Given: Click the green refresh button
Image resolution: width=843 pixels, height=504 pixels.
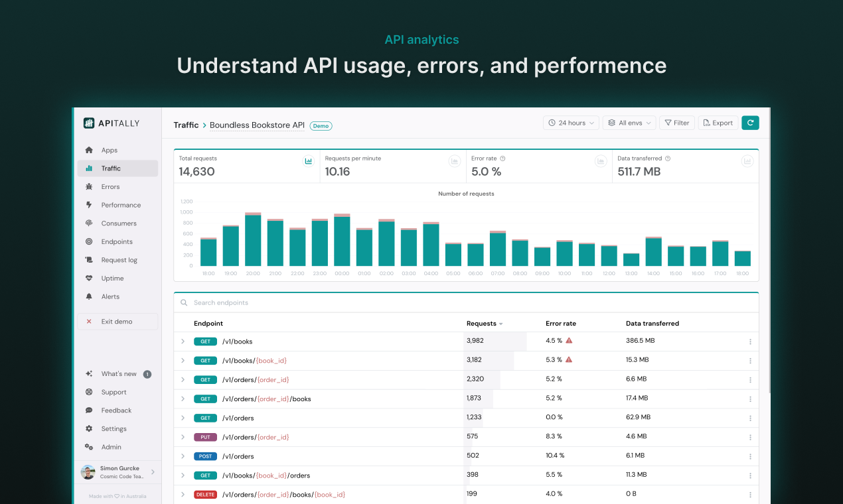Looking at the screenshot, I should point(750,123).
